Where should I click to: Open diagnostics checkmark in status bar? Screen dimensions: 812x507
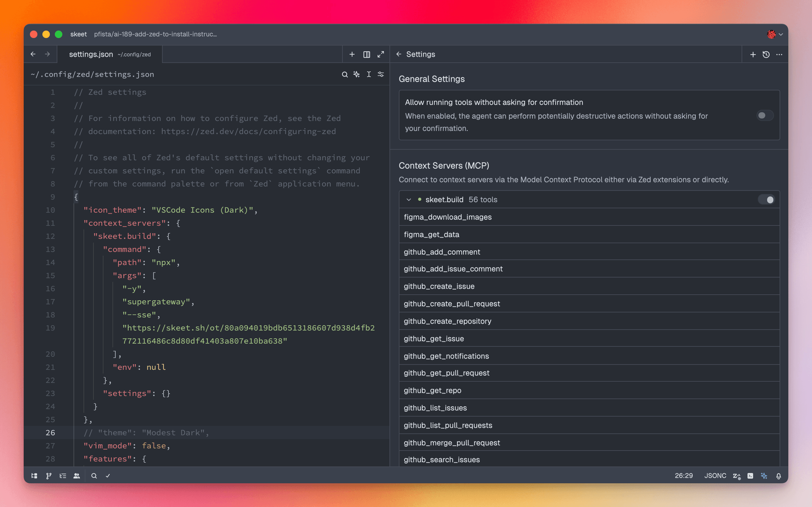tap(108, 476)
